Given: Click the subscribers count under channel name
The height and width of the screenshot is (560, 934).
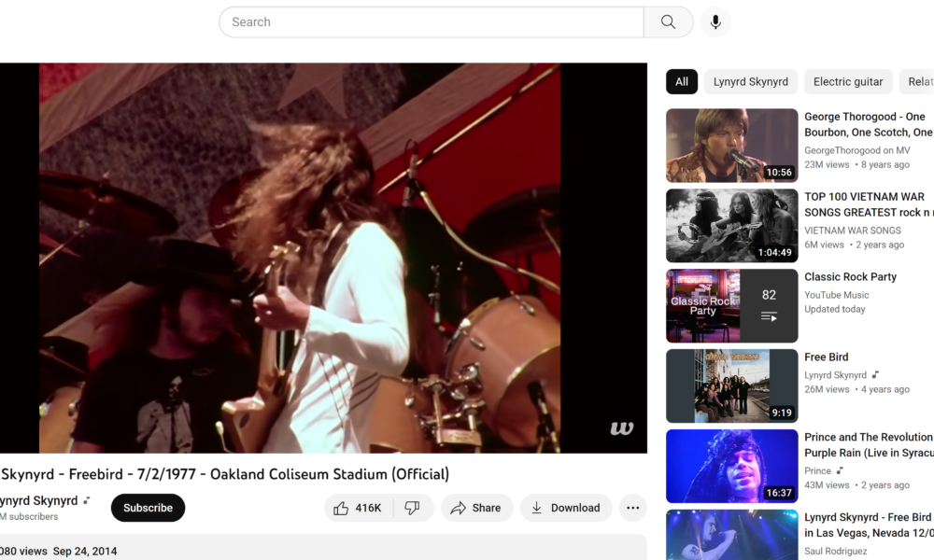Looking at the screenshot, I should (x=29, y=516).
